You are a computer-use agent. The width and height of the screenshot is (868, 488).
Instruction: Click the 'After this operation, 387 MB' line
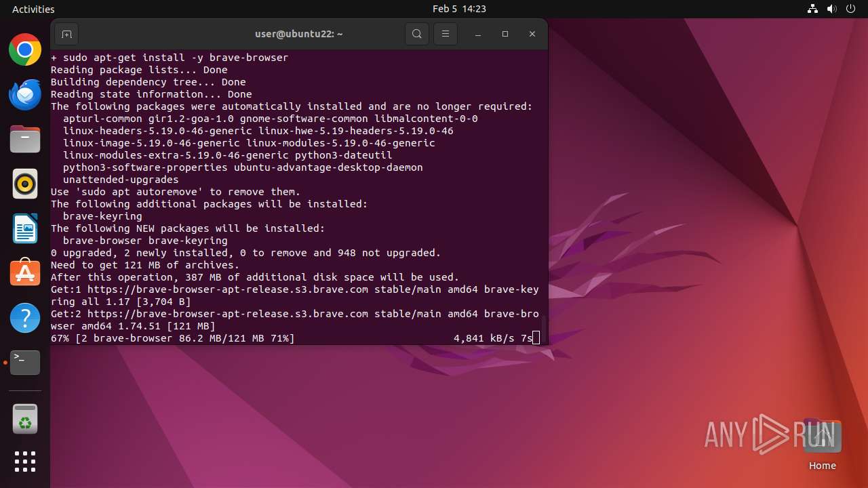tap(255, 277)
